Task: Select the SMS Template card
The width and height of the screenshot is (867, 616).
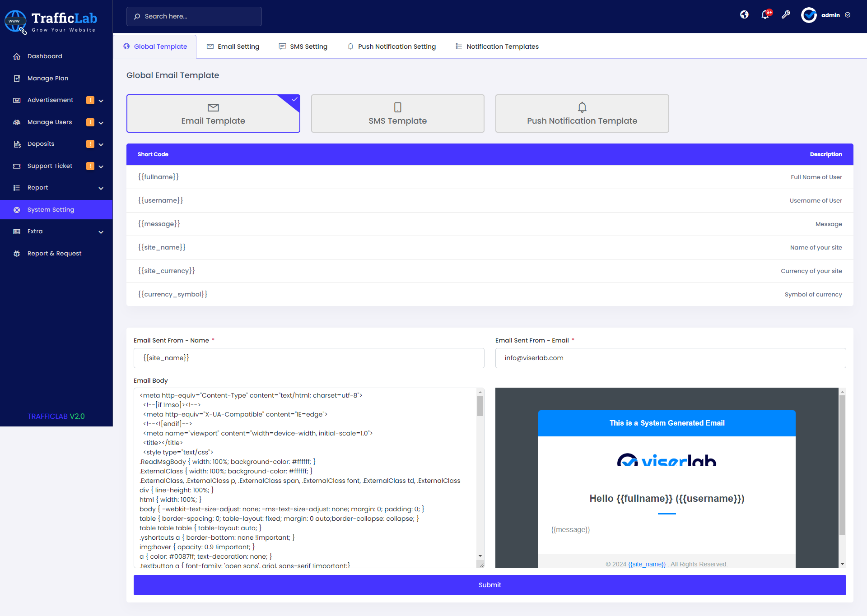Action: 397,113
